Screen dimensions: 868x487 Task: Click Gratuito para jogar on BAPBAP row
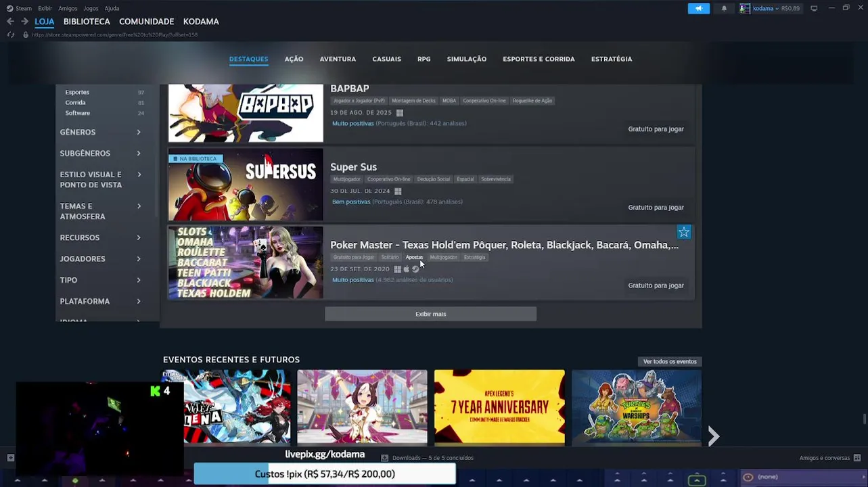point(656,129)
